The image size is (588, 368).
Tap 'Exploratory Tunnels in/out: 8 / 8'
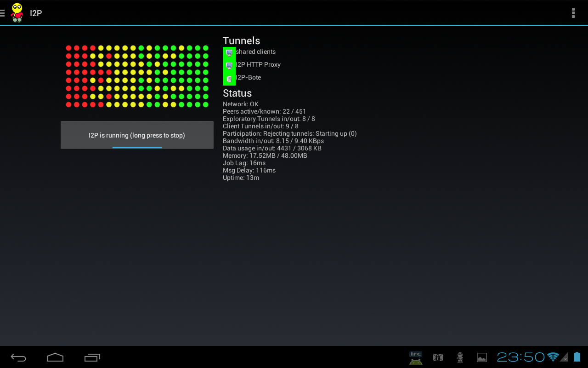(269, 119)
